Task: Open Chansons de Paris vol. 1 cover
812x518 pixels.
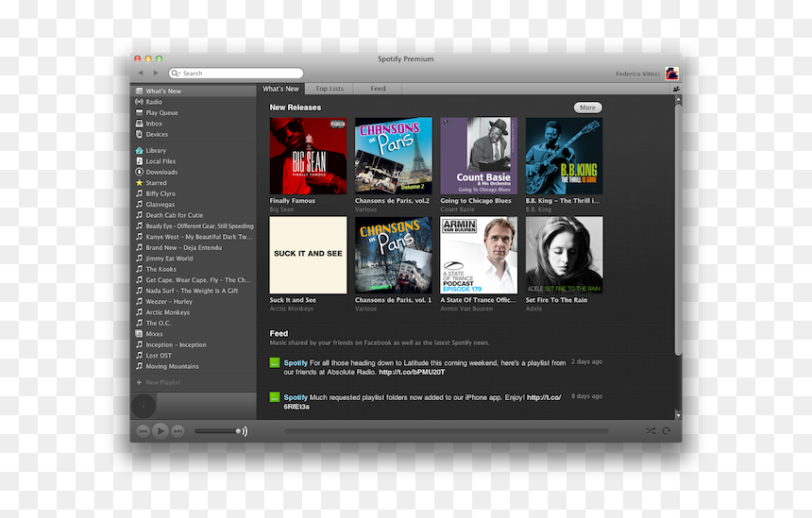Action: pyautogui.click(x=394, y=255)
